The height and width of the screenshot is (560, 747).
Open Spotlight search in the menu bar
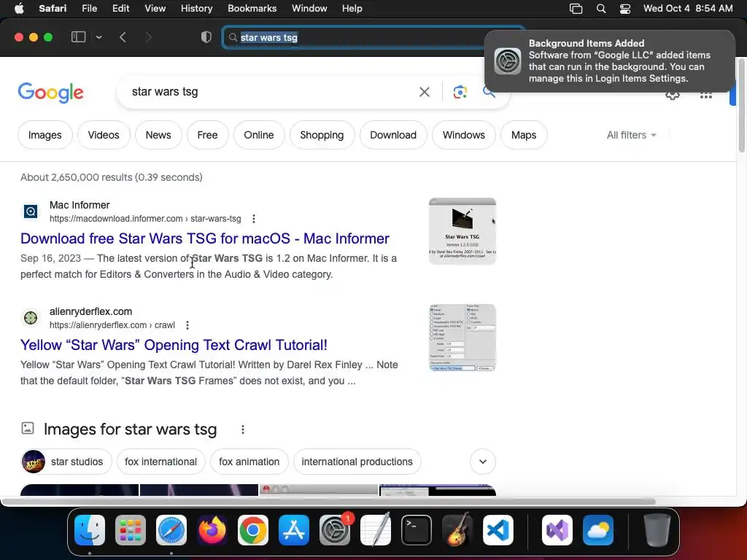(x=601, y=9)
